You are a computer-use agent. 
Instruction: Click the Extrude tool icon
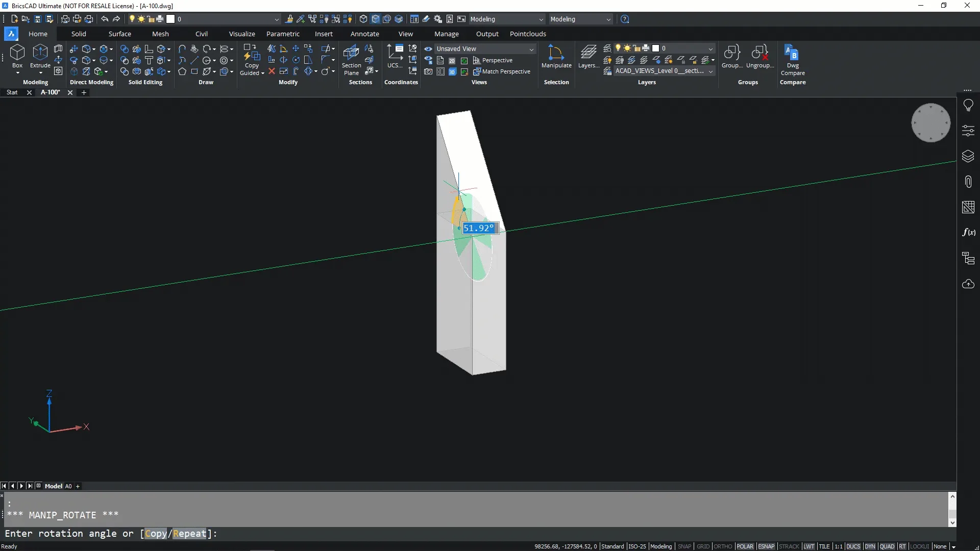40,53
